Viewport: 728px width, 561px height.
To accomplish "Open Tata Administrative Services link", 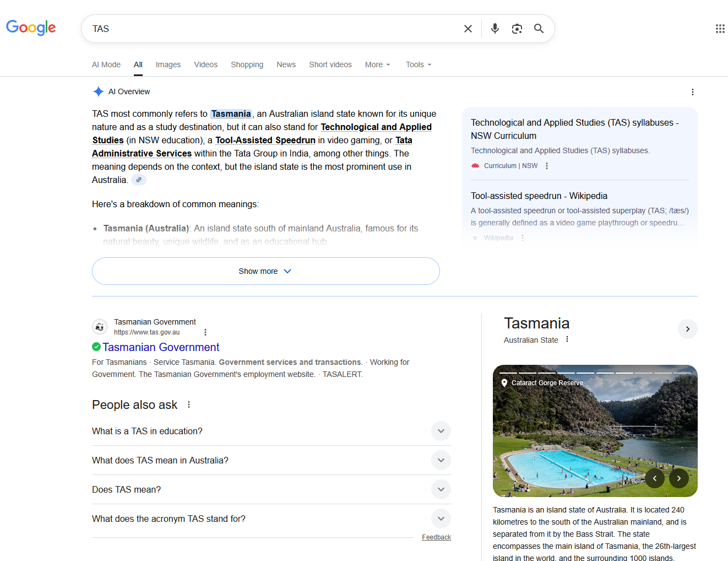I will 142,153.
